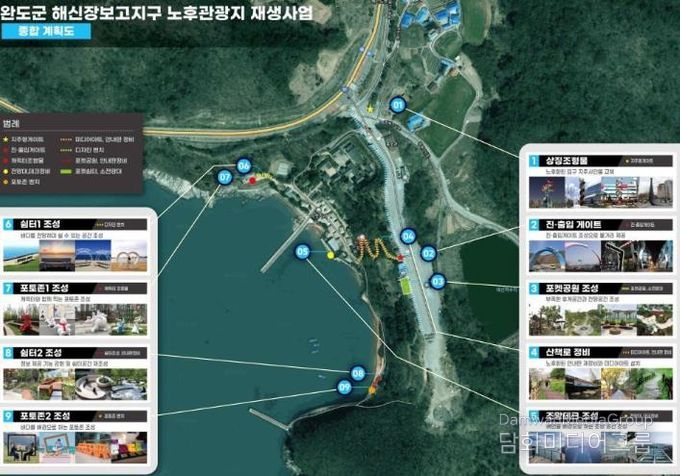
Task: Select map marker 08 by the shoreline
Action: [357, 374]
